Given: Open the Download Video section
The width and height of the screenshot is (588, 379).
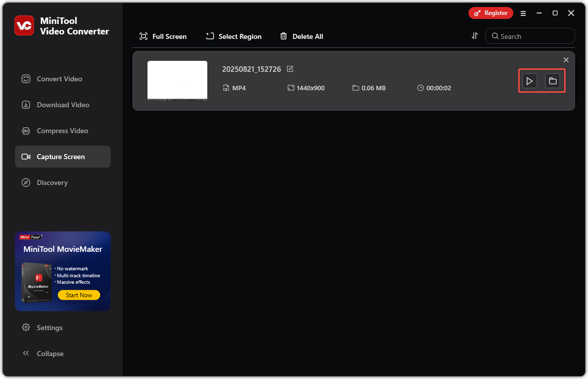Looking at the screenshot, I should coord(63,105).
